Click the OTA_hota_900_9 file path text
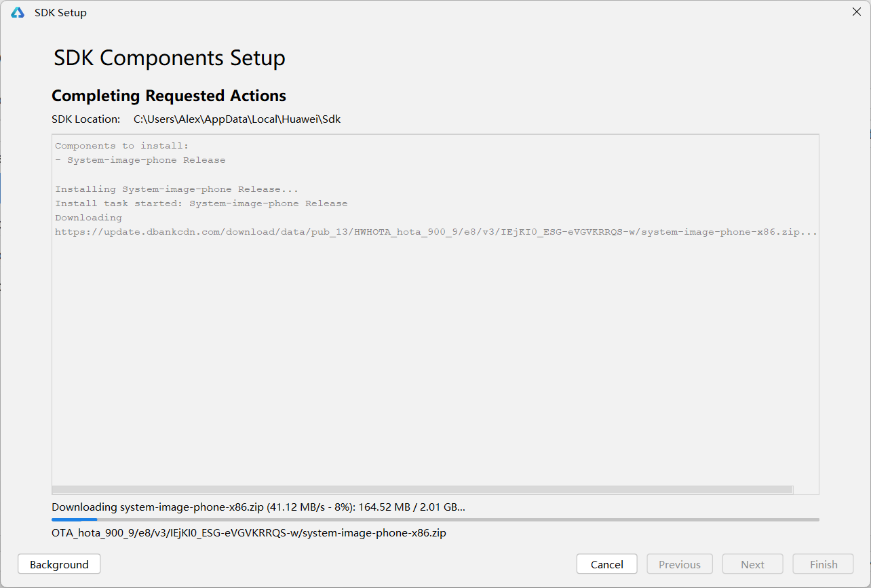 (x=249, y=532)
